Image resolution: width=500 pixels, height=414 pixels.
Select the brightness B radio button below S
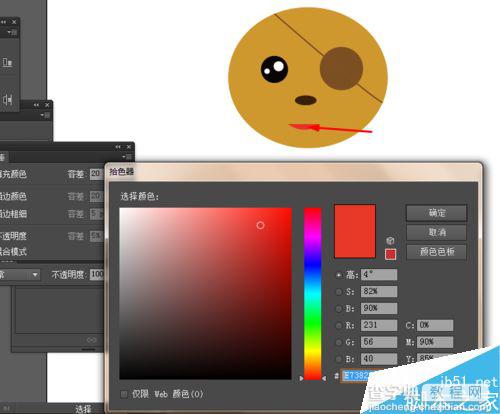(339, 308)
